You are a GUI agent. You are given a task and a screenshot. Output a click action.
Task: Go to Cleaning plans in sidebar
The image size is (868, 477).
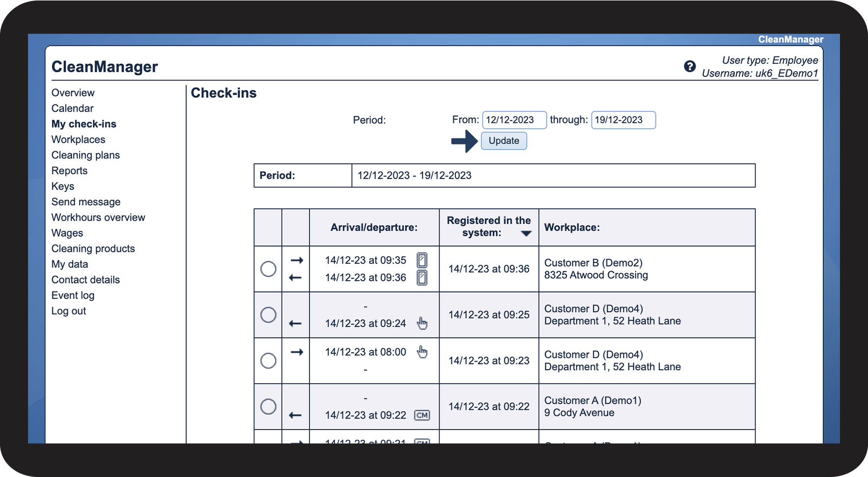coord(85,155)
